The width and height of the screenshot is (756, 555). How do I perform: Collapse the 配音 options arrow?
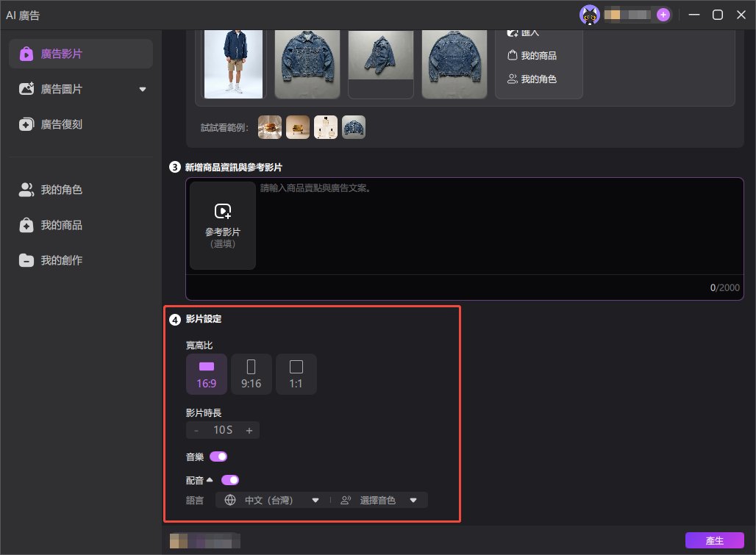coord(210,480)
